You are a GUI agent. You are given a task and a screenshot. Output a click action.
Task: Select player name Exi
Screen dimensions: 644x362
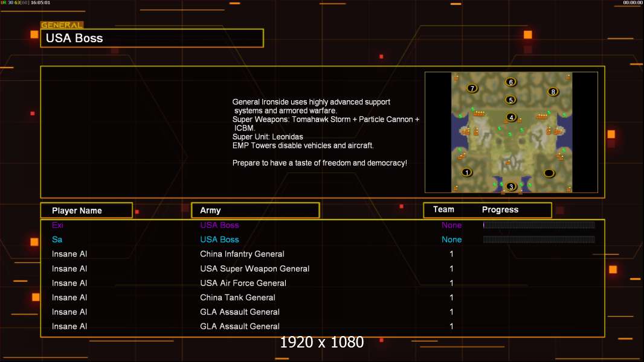57,225
